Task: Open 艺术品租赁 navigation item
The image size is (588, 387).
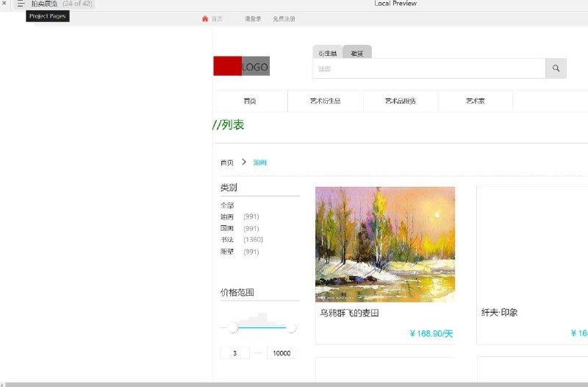Action: click(401, 101)
